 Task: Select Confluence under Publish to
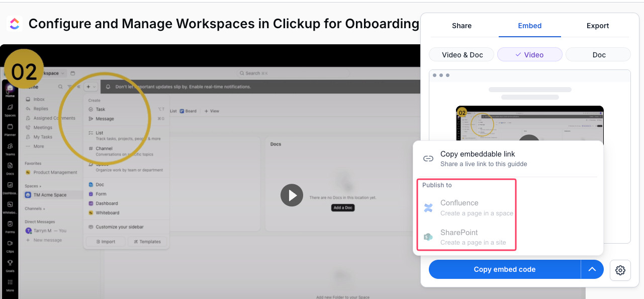(467, 208)
